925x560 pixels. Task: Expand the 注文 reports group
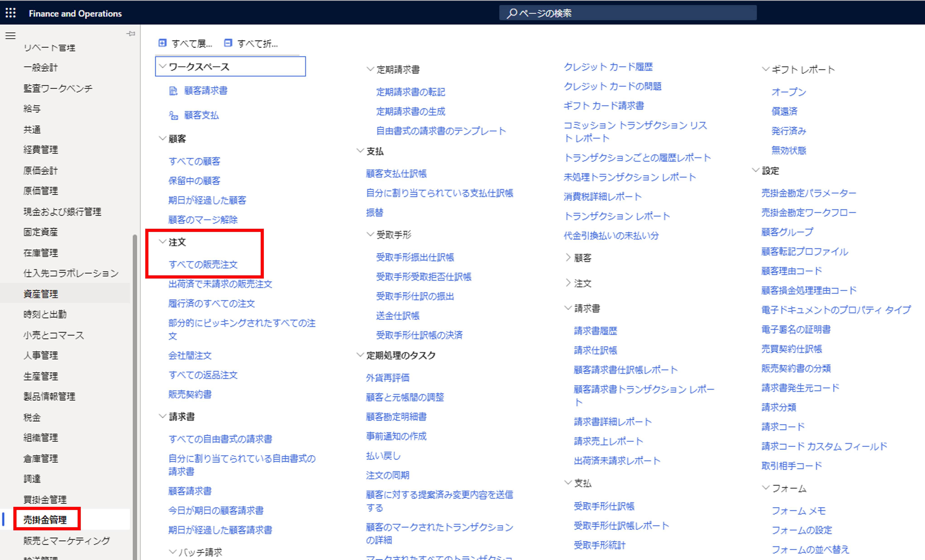[x=568, y=283]
